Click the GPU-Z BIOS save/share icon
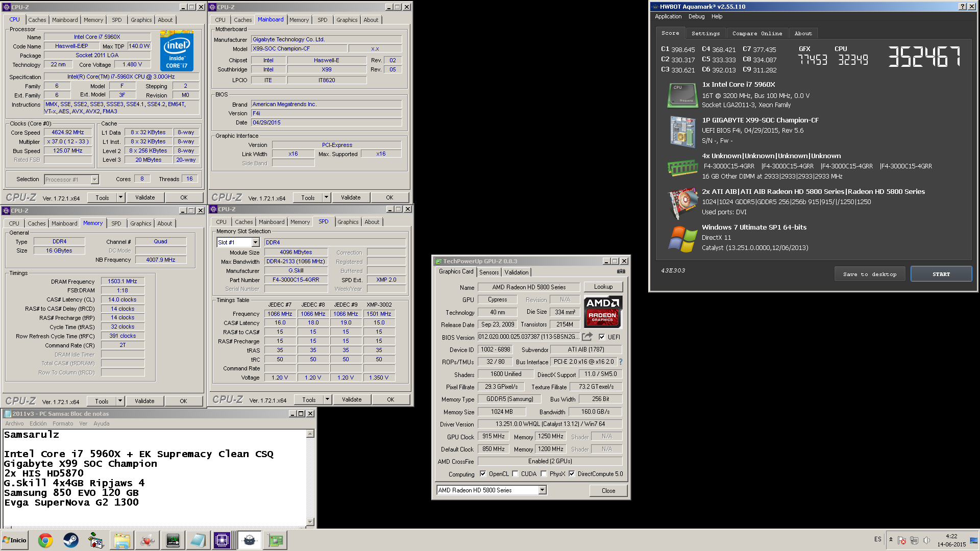Viewport: 980px width, 551px height. click(x=587, y=337)
